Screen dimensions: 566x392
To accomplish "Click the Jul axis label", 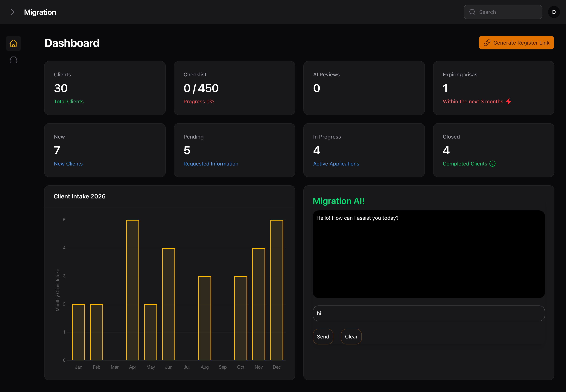I will point(187,367).
